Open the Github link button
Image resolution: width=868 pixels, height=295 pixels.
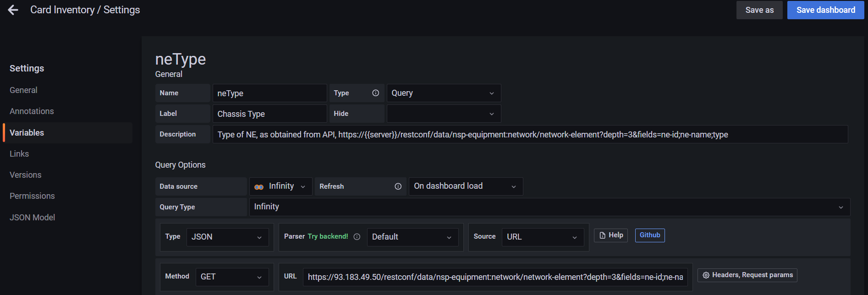(650, 235)
